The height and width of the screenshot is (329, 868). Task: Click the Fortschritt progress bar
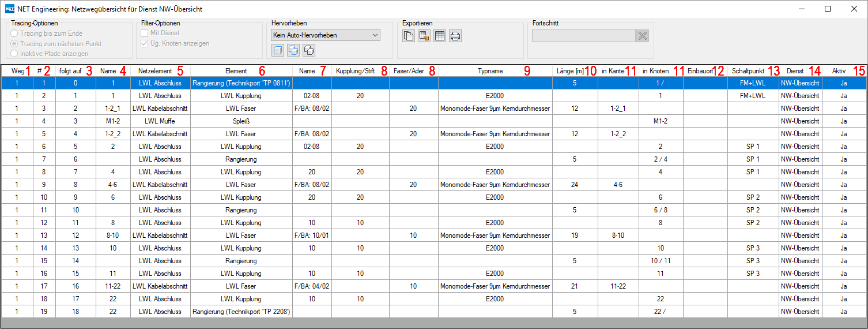tap(583, 36)
